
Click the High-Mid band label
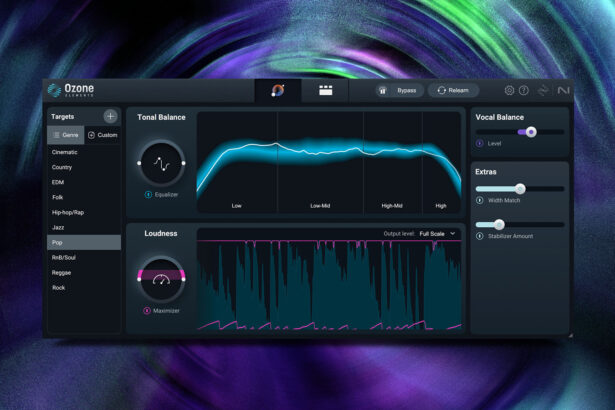point(392,206)
